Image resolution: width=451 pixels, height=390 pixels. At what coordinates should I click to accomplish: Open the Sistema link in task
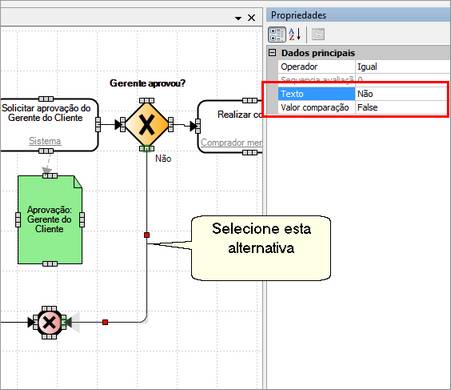pos(45,141)
